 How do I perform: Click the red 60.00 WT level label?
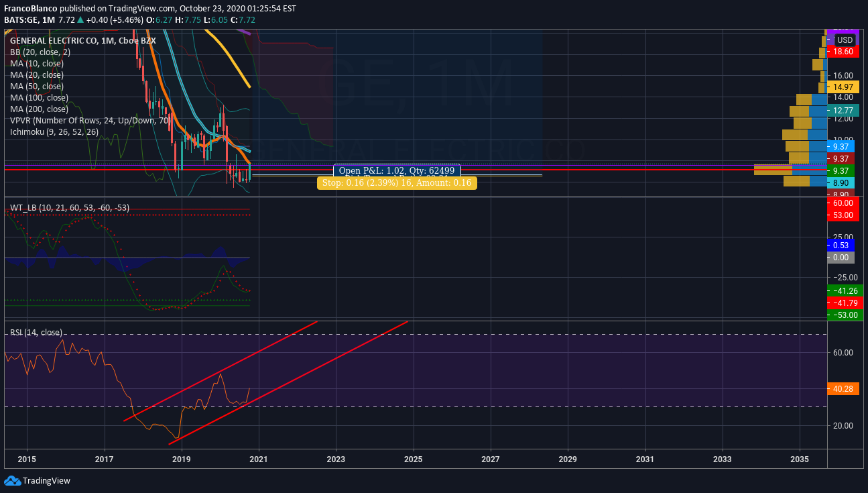coord(843,203)
